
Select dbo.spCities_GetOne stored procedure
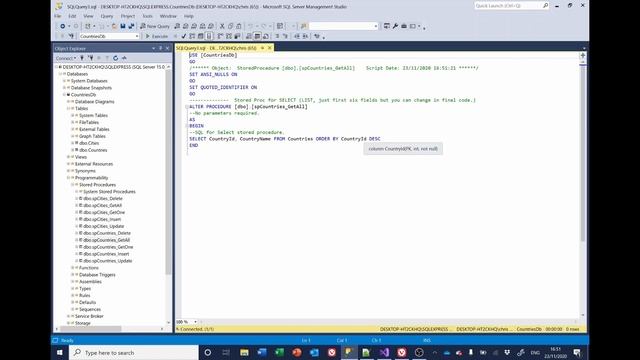click(x=104, y=213)
